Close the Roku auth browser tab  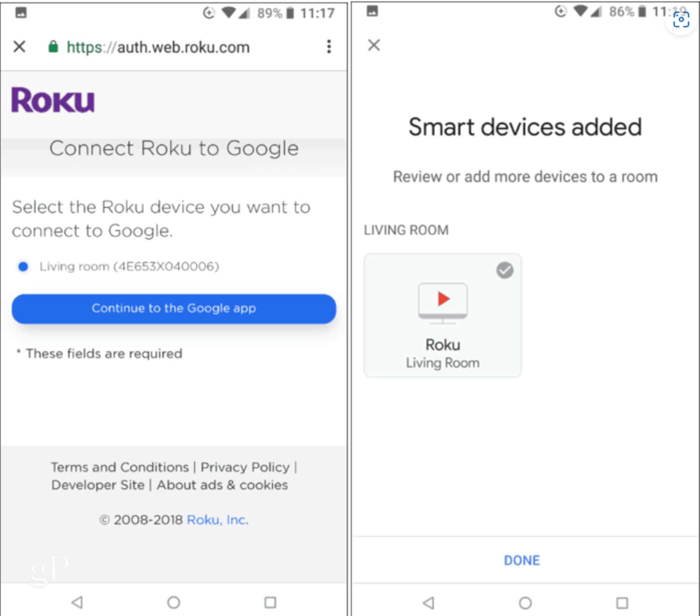[x=19, y=47]
